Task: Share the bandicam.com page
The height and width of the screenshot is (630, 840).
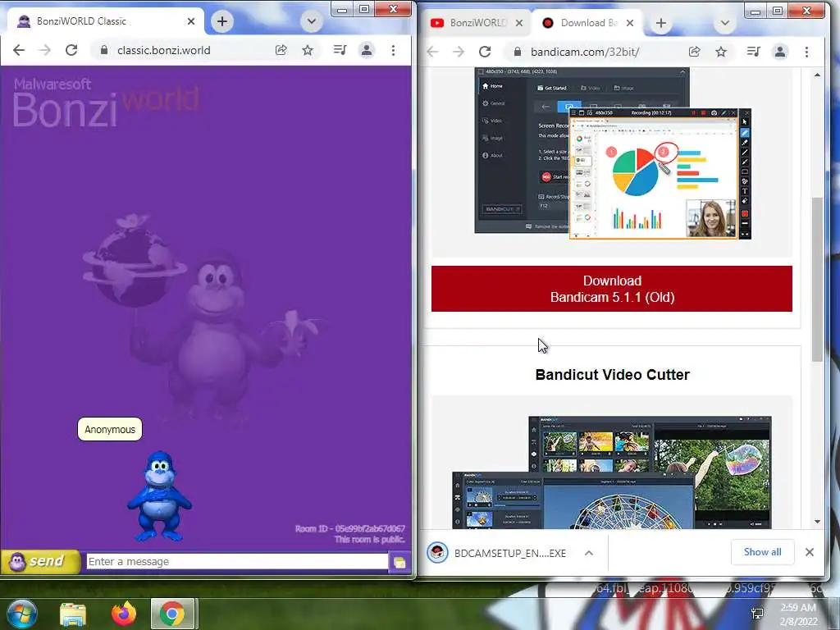Action: [x=694, y=52]
